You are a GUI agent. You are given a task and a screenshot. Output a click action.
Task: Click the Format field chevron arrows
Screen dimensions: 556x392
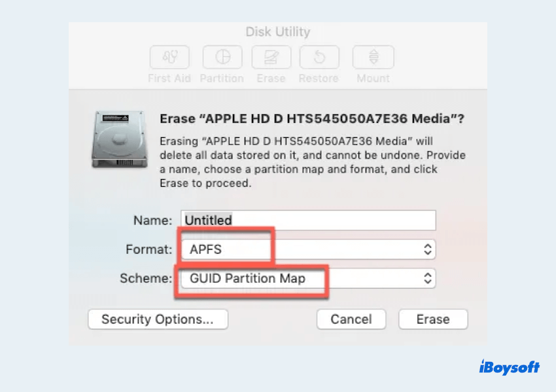pos(427,249)
